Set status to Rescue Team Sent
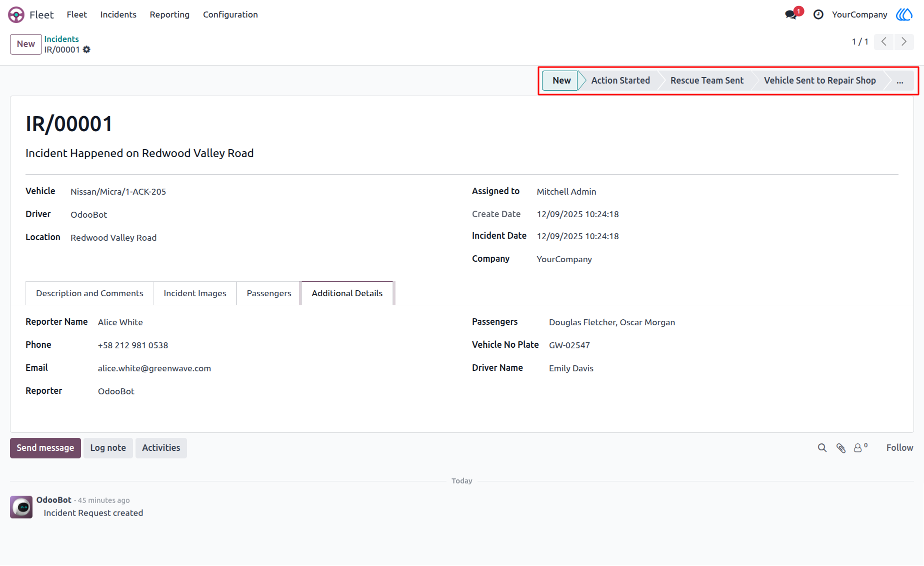The width and height of the screenshot is (924, 566). [x=707, y=81]
